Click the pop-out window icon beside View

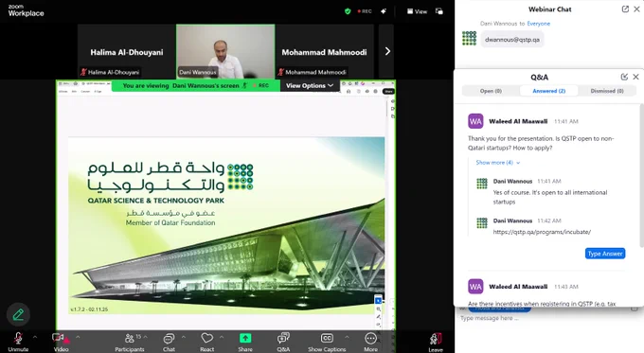(439, 11)
